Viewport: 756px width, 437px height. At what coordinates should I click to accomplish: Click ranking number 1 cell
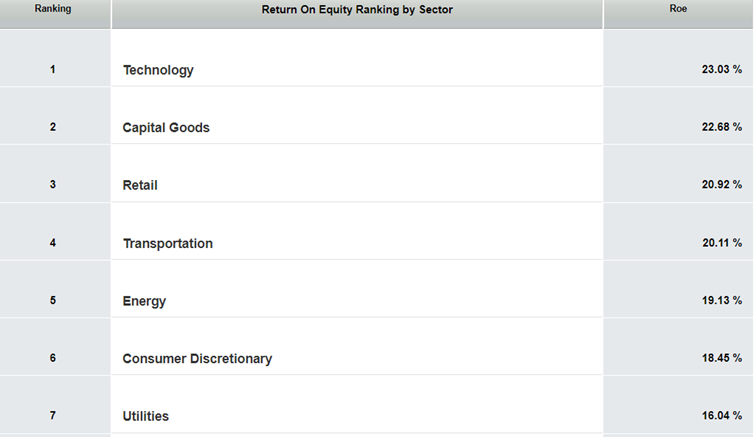(53, 70)
